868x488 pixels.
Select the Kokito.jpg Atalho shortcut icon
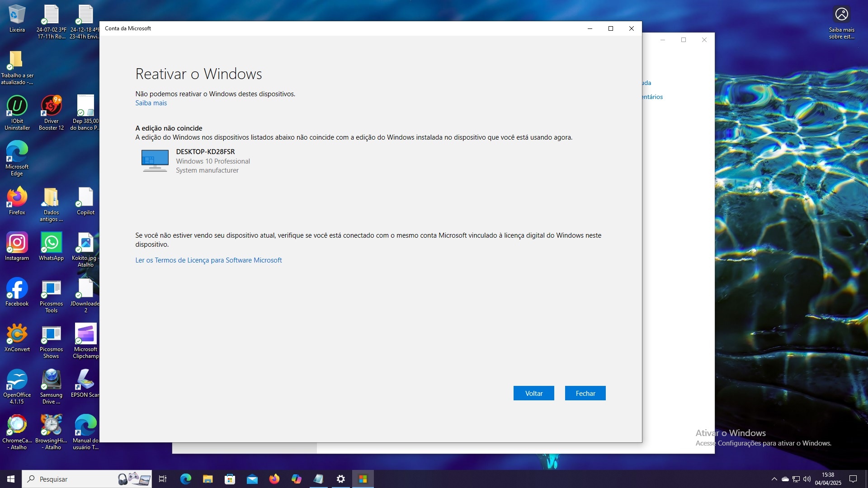(85, 250)
